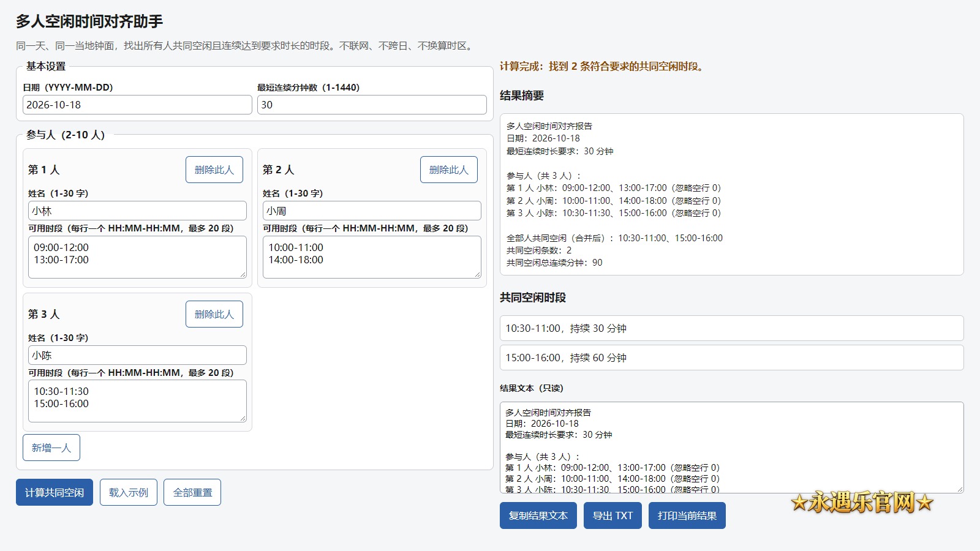Click 小周's available time slots textarea
This screenshot has width=980, height=551.
pos(372,257)
